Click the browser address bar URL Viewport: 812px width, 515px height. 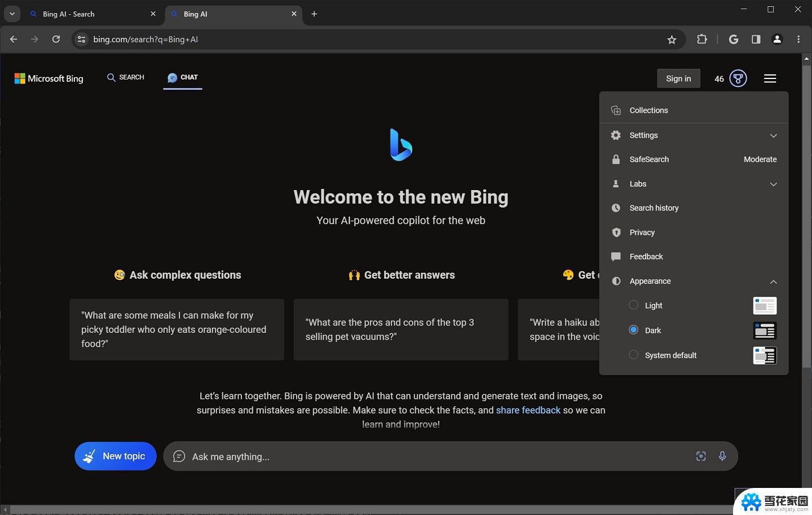tap(145, 39)
